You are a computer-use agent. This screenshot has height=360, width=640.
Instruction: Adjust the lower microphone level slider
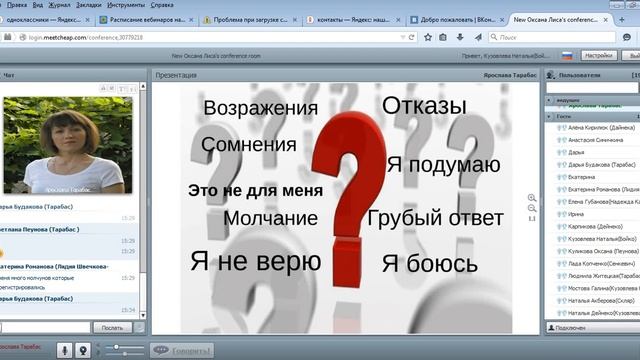tap(125, 354)
